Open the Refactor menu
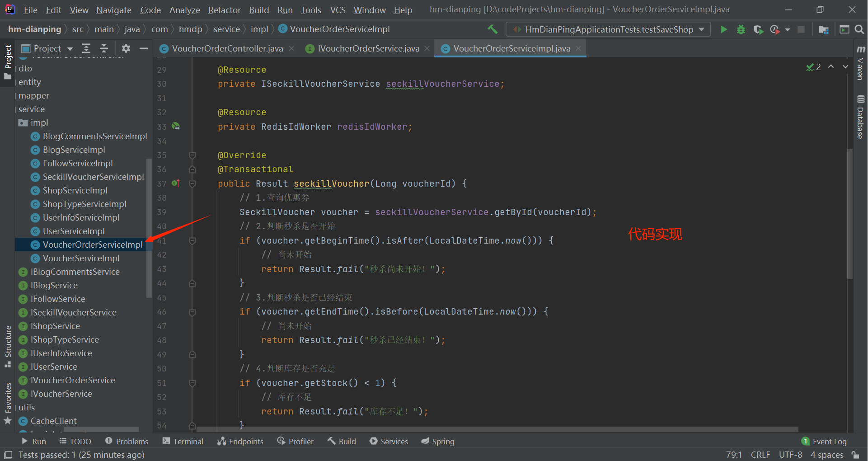Screen dimensions: 868x461 224,9
